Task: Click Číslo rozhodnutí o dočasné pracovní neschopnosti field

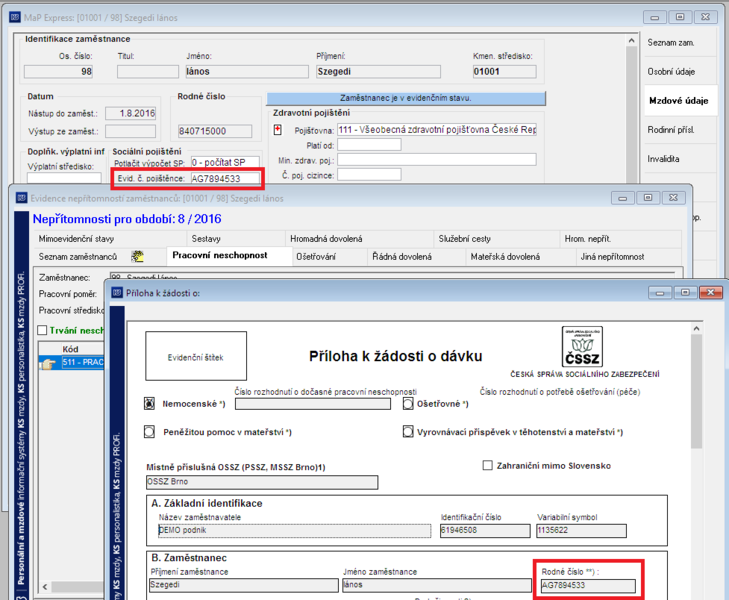Action: 313,404
